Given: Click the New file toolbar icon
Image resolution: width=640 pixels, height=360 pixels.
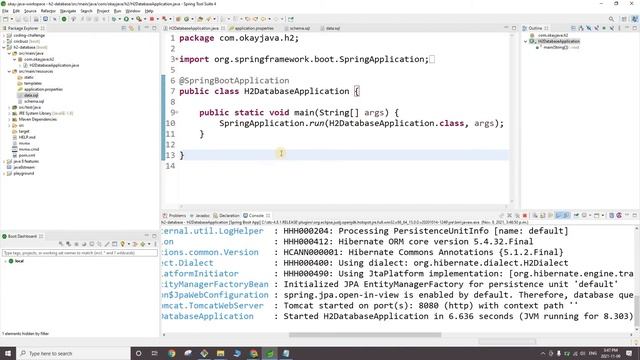Looking at the screenshot, I should (x=6, y=19).
